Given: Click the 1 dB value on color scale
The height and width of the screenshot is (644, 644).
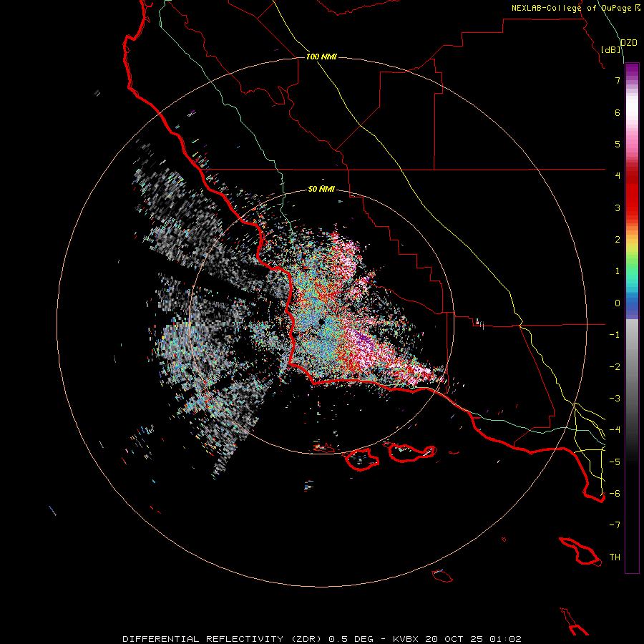Looking at the screenshot, I should pyautogui.click(x=618, y=271).
